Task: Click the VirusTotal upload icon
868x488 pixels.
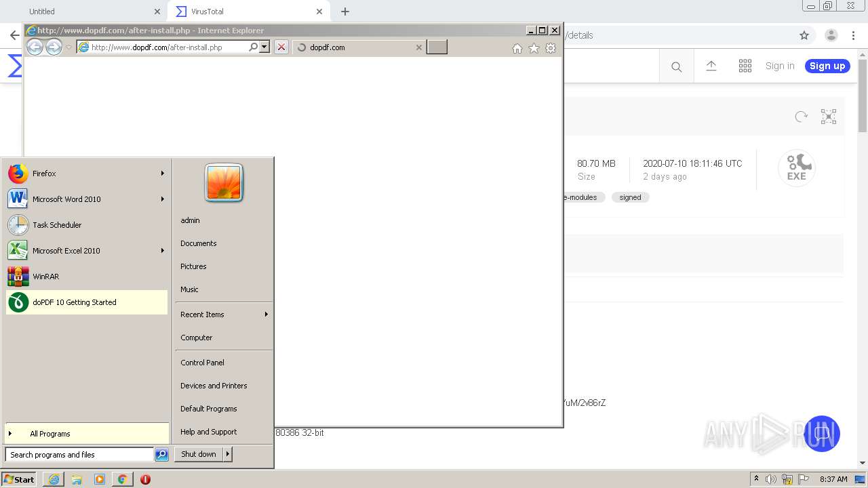Action: (x=711, y=66)
